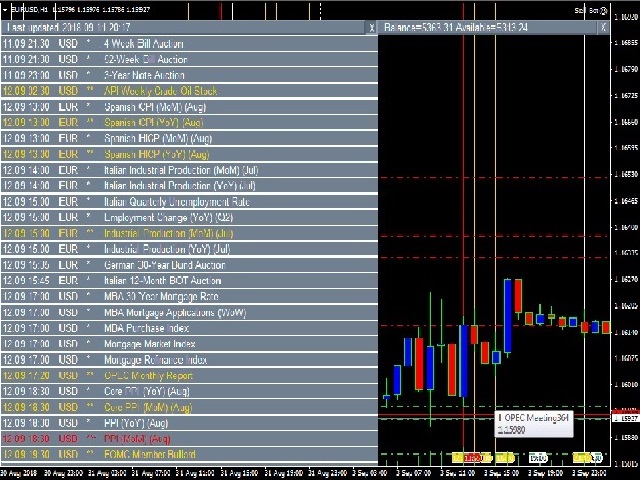Screen dimensions: 640x480
Task: Click the Sell Bot smiley expert icon
Action: (604, 11)
